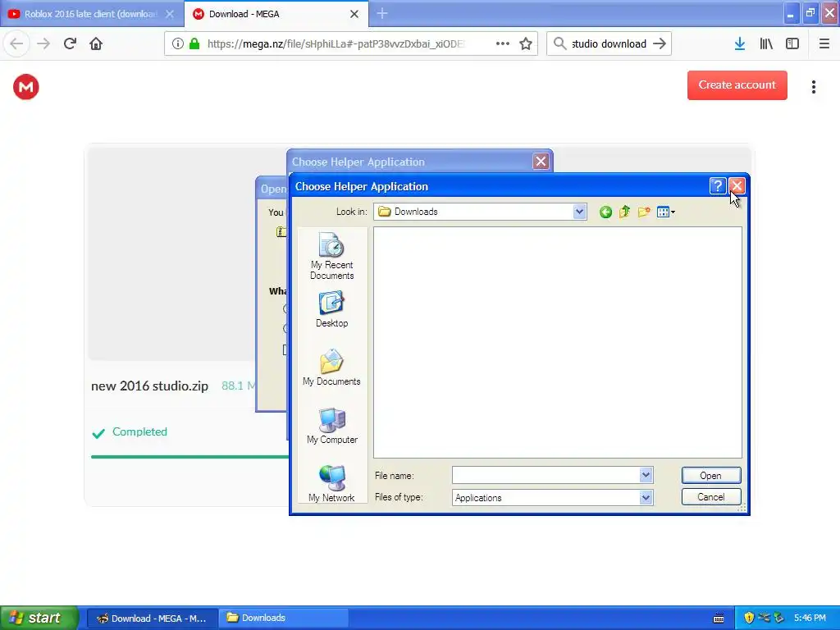Close the front Choose Helper Application dialog
This screenshot has width=840, height=630.
coord(737,186)
